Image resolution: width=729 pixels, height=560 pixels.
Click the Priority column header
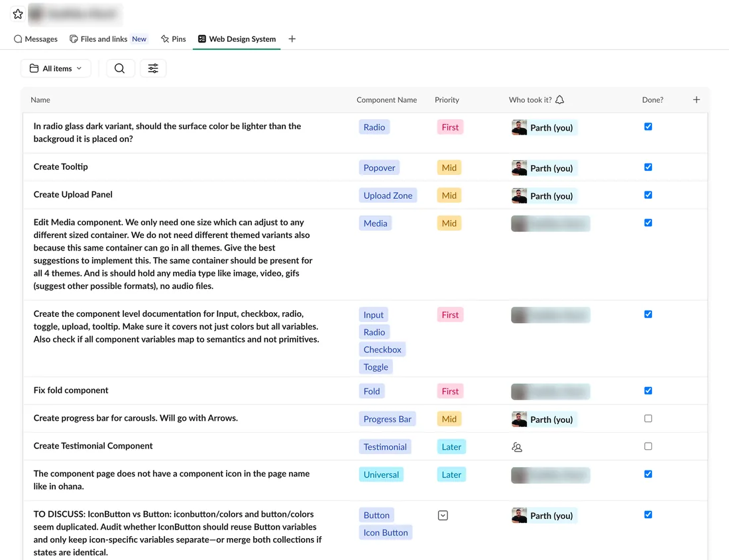(447, 100)
